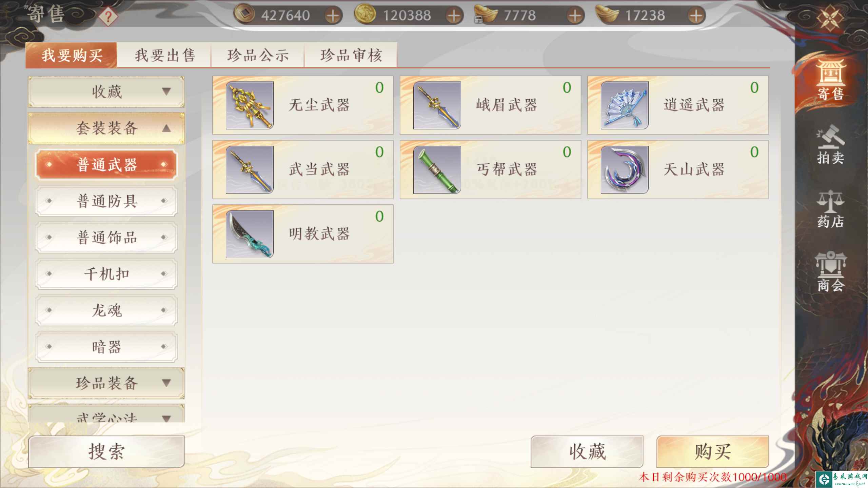The height and width of the screenshot is (488, 868).
Task: Add ingots with plus button beside 17238
Action: [x=696, y=16]
